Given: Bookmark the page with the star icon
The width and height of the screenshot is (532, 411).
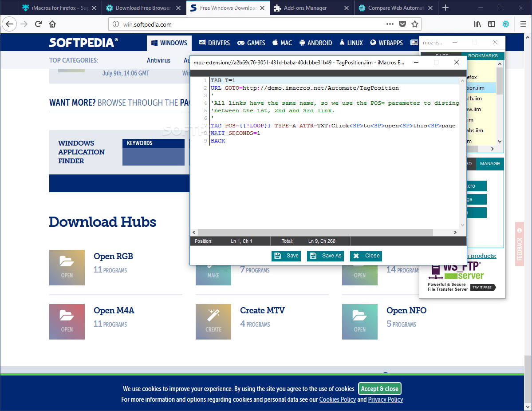Looking at the screenshot, I should pyautogui.click(x=414, y=24).
